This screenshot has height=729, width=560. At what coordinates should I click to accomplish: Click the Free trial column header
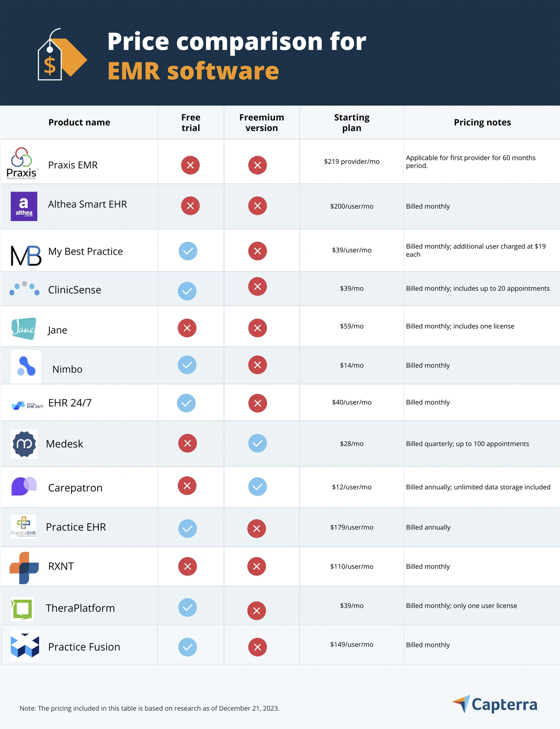(x=191, y=122)
